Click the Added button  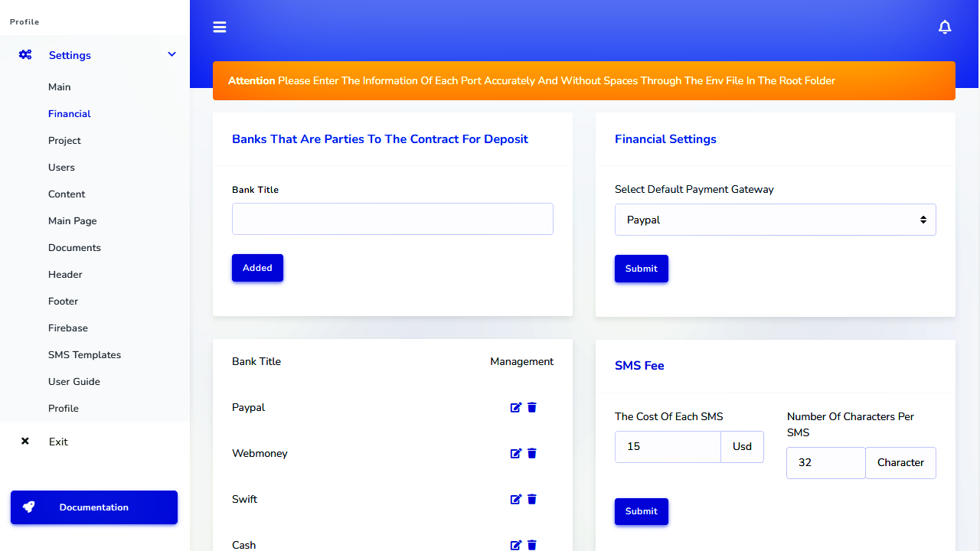pos(257,267)
